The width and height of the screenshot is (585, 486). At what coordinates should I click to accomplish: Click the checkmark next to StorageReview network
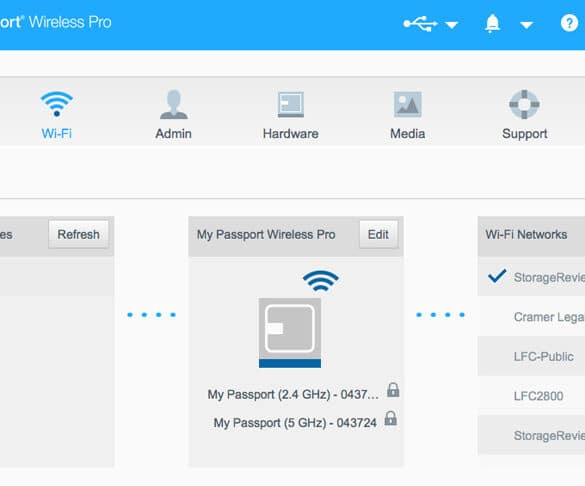497,276
